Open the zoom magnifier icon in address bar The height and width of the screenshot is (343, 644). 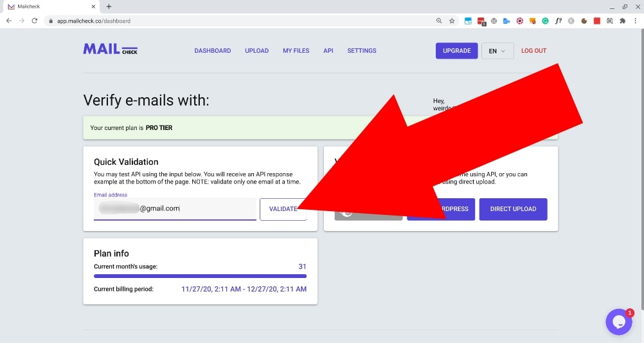pyautogui.click(x=438, y=21)
